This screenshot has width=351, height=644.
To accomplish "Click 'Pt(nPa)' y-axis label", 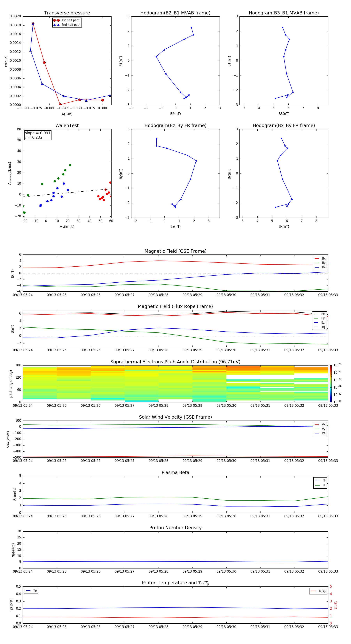I will click(6, 61).
